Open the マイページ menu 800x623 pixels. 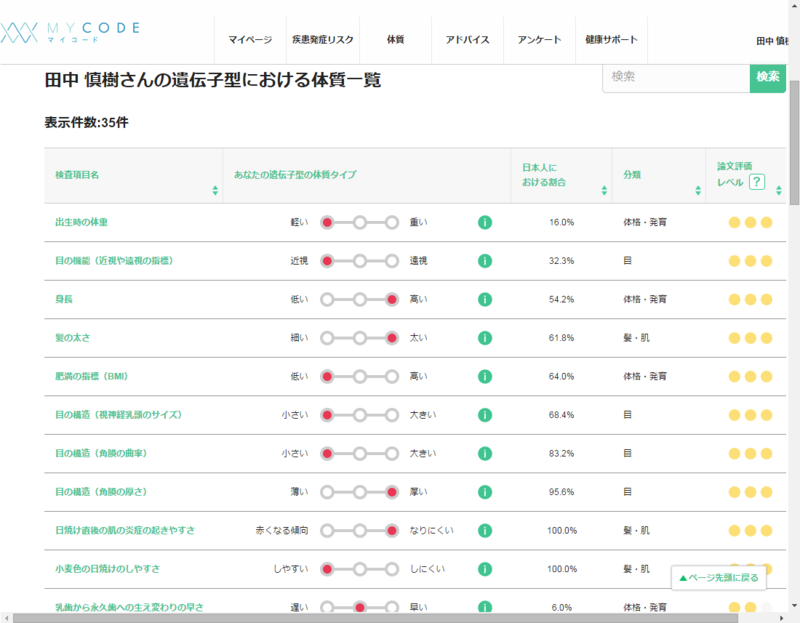(x=250, y=40)
